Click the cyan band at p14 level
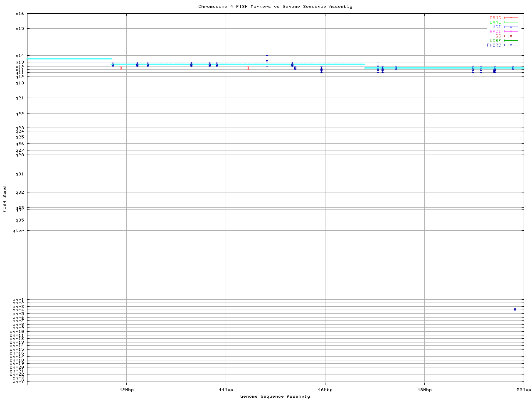 pyautogui.click(x=69, y=59)
